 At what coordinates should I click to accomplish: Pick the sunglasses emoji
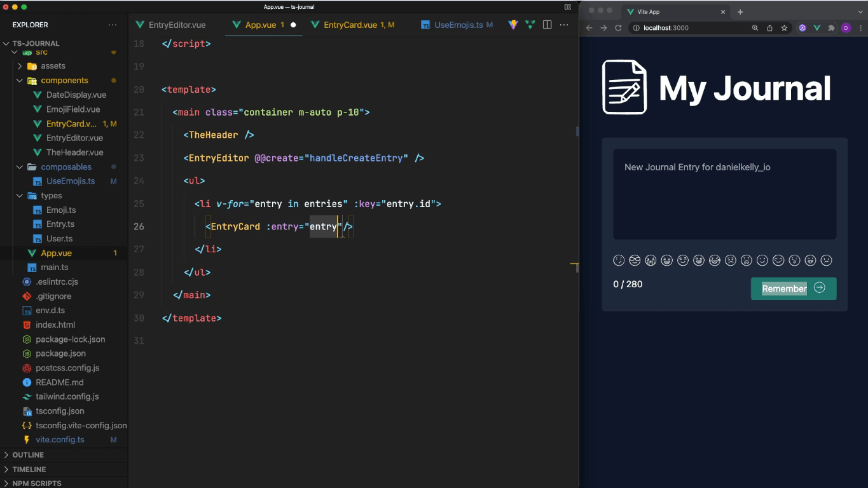(x=635, y=261)
